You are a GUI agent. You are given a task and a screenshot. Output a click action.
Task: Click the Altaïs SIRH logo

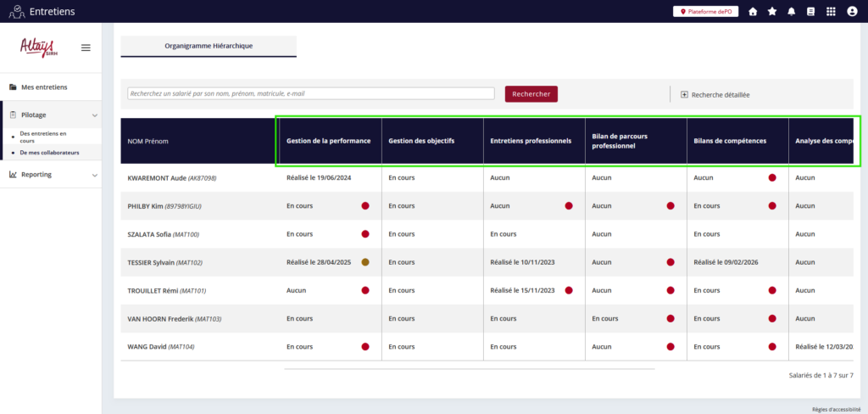tap(37, 48)
